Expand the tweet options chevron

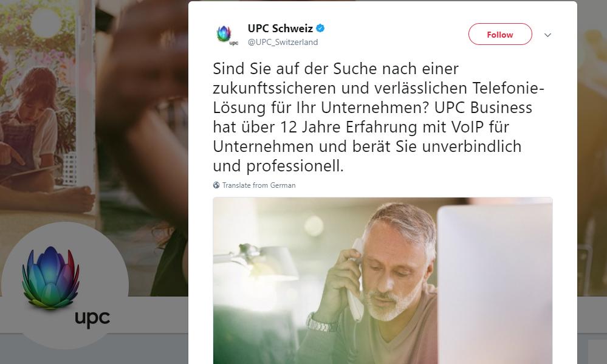pos(547,35)
